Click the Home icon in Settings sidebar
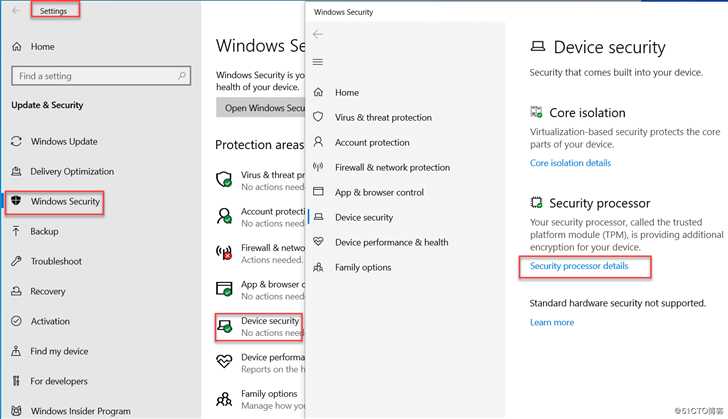The height and width of the screenshot is (419, 728). click(17, 46)
